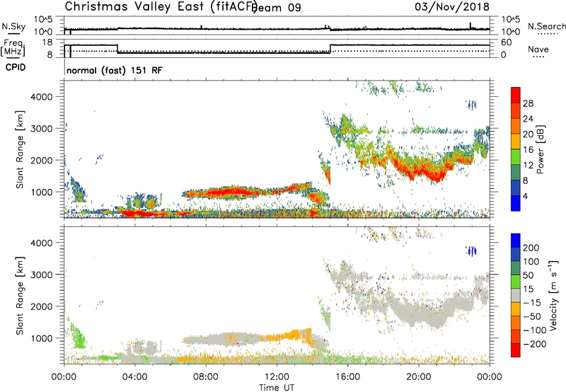Click the "28" label on Power colorbar
This screenshot has height=392, width=566.
(528, 103)
